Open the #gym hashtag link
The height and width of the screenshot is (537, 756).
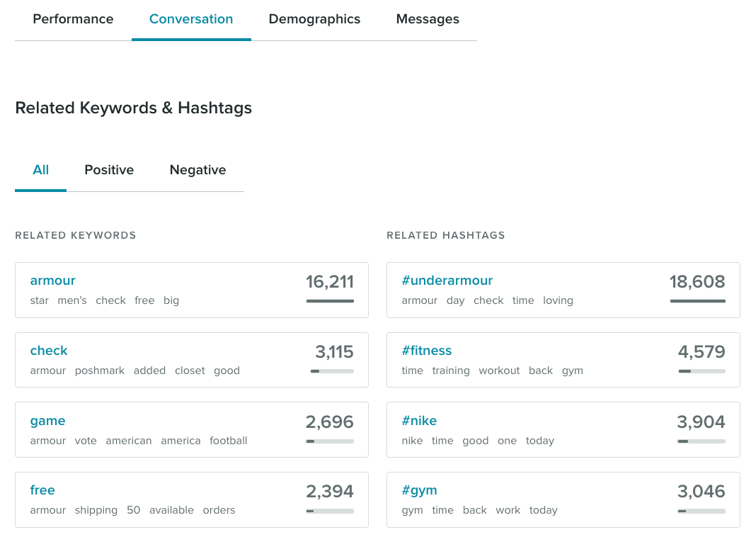point(420,491)
